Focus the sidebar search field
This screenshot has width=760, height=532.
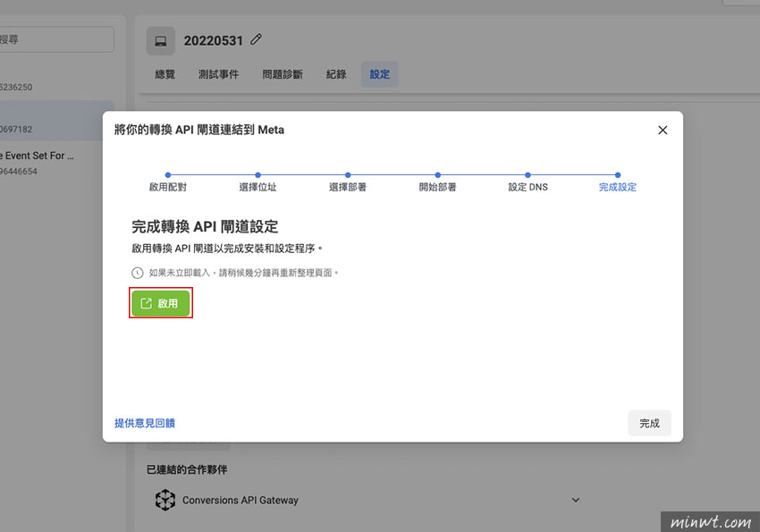point(56,39)
